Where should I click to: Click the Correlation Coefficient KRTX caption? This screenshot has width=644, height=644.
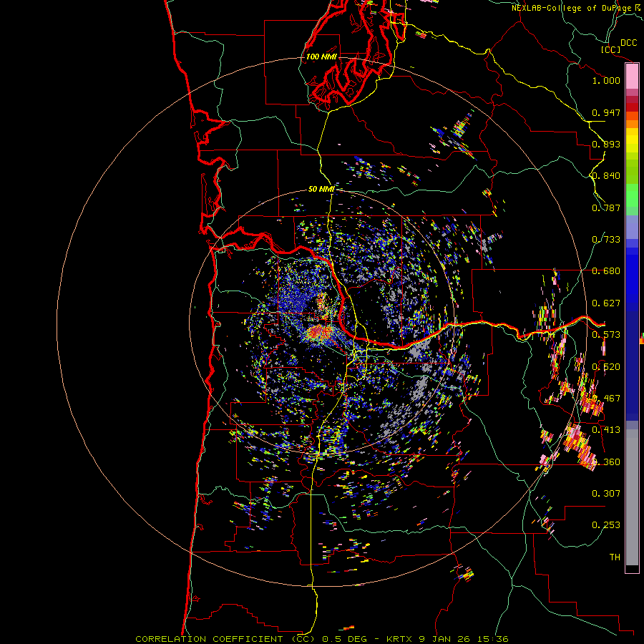tap(322, 639)
